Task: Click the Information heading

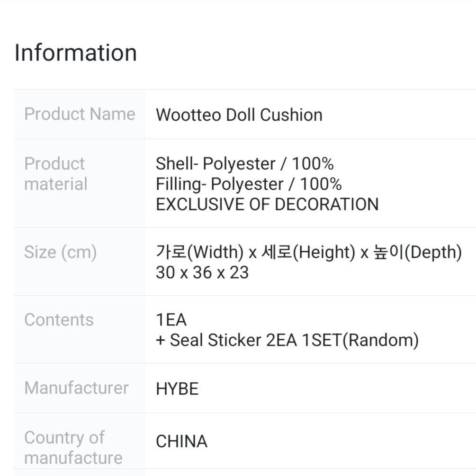Action: tap(76, 53)
